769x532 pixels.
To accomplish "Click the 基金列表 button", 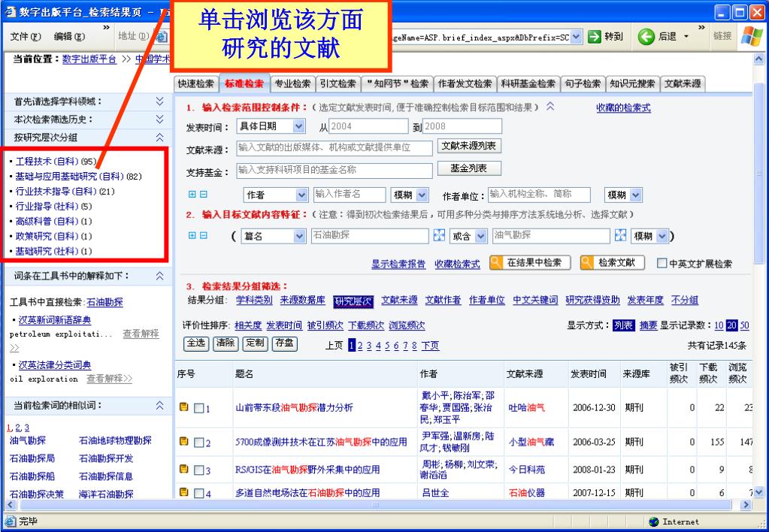I will (x=469, y=168).
